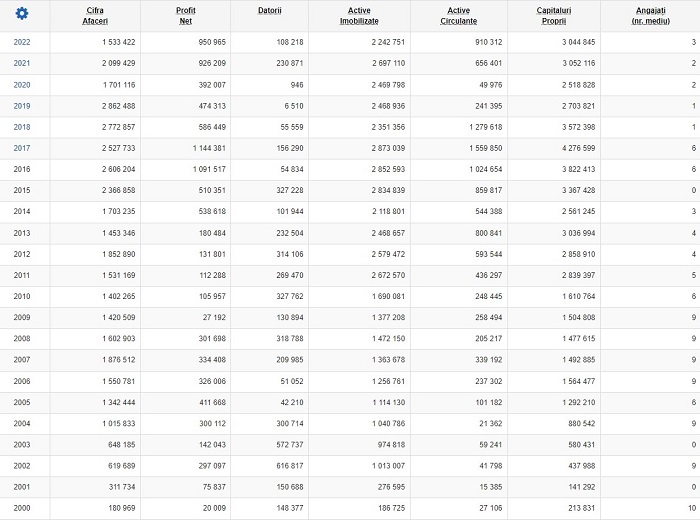This screenshot has width=700, height=523.
Task: Open the 2018 year link
Action: tap(22, 127)
